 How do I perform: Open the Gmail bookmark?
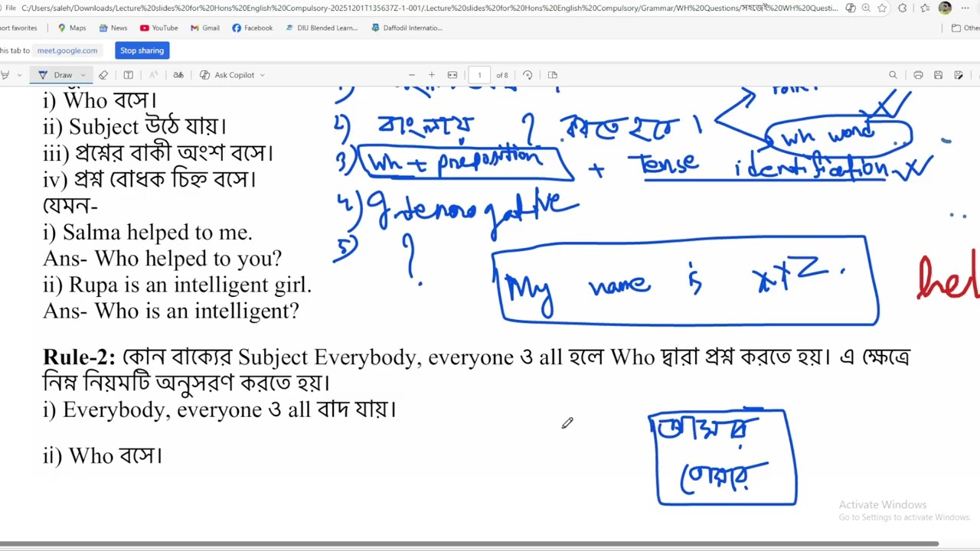coord(205,28)
